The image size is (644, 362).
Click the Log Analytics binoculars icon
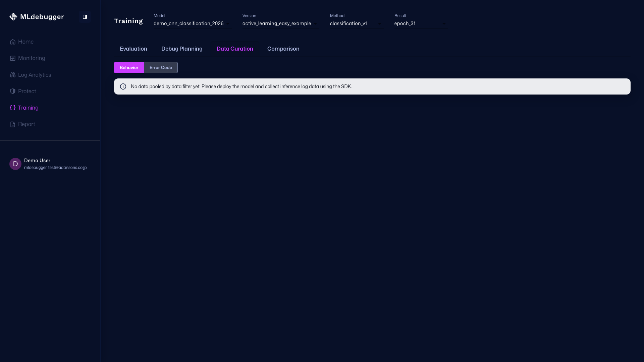tap(13, 75)
